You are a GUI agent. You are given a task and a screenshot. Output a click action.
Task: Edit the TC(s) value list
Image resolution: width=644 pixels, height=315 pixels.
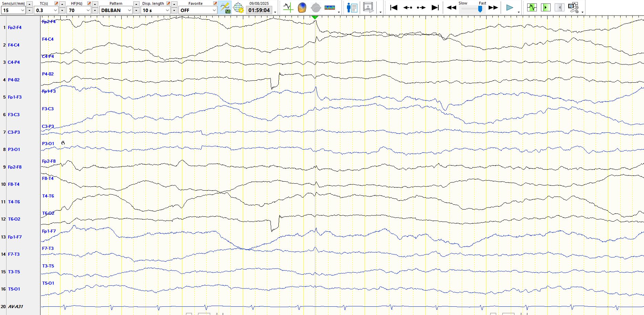point(56,3)
